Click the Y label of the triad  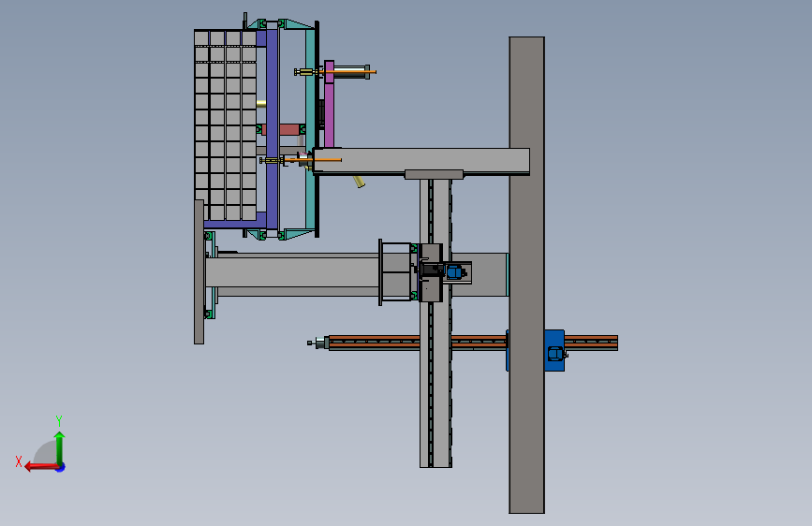(x=59, y=420)
